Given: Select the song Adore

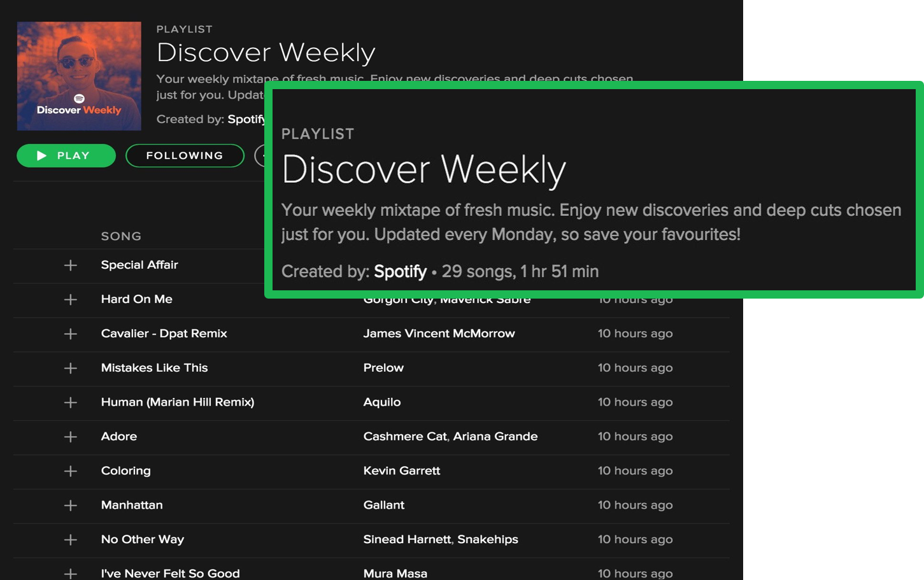Looking at the screenshot, I should 119,437.
